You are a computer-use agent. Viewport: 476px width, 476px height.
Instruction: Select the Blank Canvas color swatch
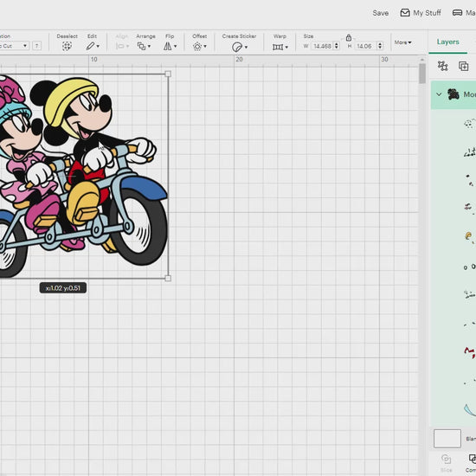click(447, 439)
